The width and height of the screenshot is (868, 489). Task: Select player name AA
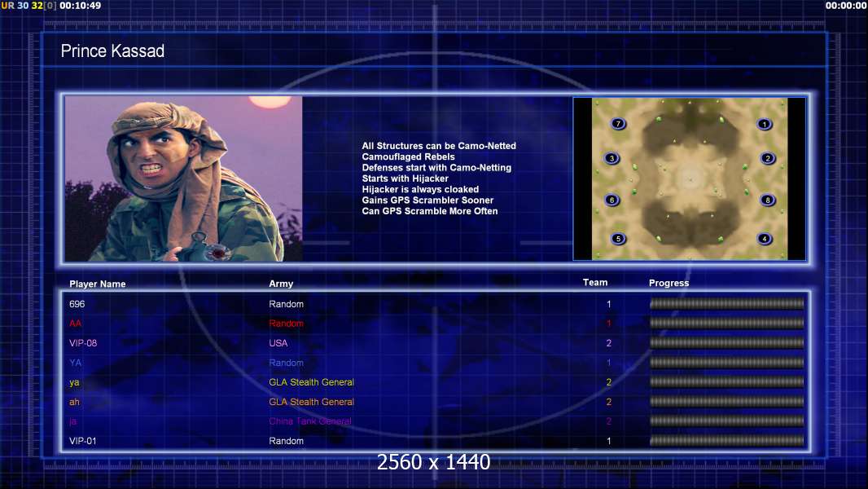click(x=75, y=324)
